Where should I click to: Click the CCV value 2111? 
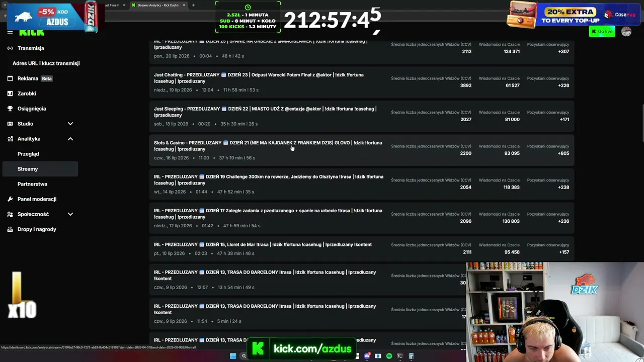[x=467, y=252]
